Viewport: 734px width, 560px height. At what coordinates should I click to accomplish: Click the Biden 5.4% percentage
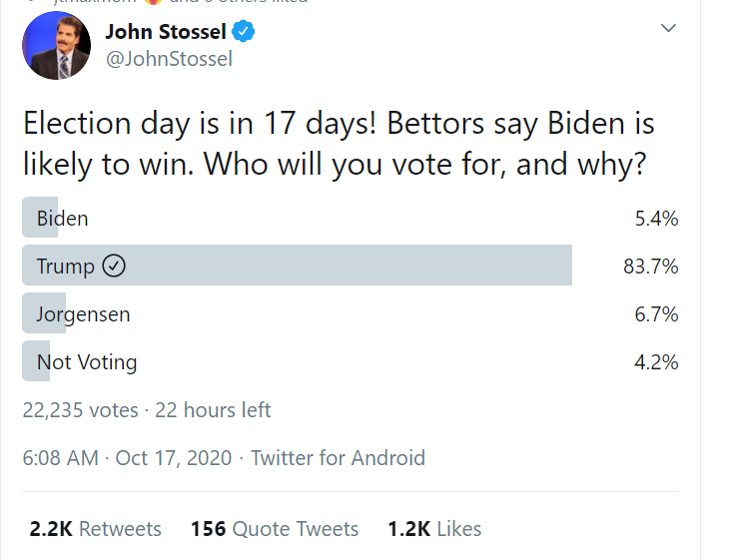656,219
